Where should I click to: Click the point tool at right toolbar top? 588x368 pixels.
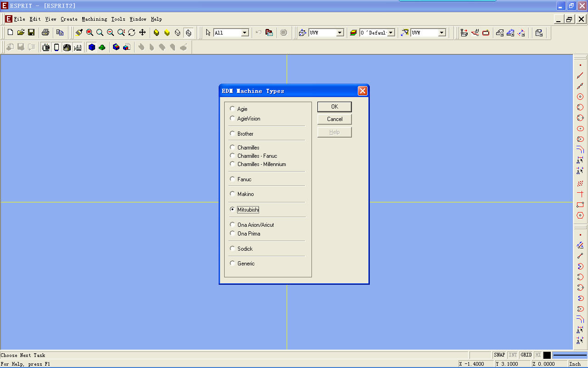[x=580, y=65]
